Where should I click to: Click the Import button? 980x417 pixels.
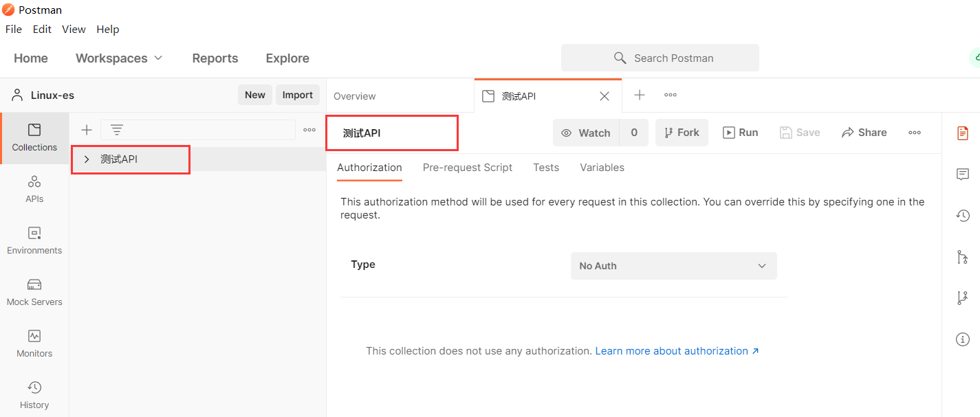pos(298,95)
